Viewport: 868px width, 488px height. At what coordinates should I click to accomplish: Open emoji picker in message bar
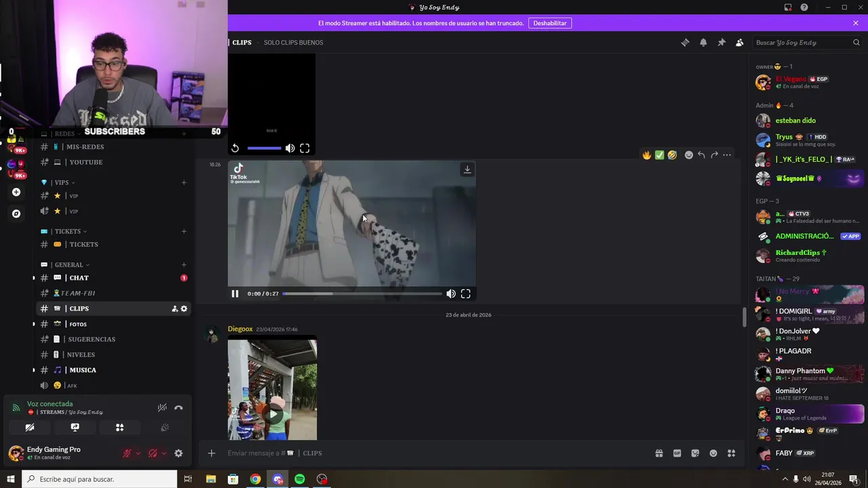[x=713, y=453]
